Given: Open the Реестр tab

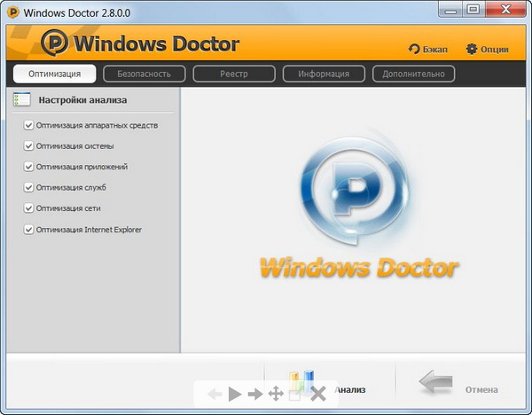Looking at the screenshot, I should [x=233, y=74].
